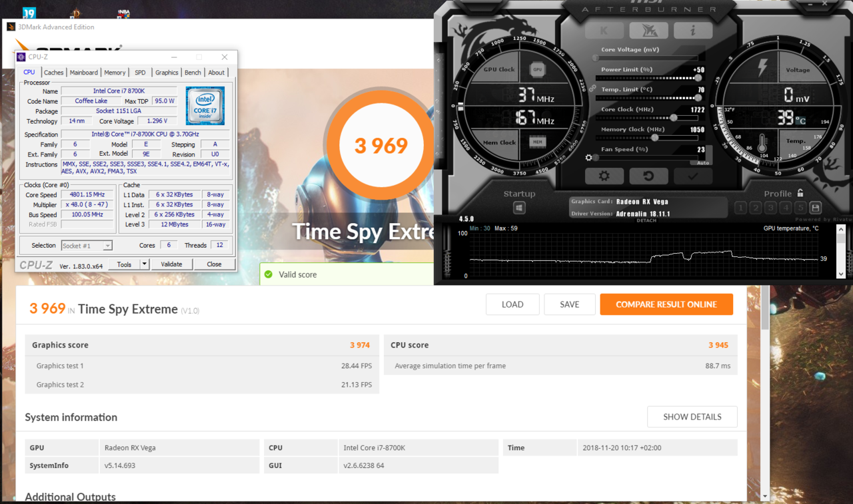Image resolution: width=853 pixels, height=504 pixels.
Task: Click the CPU-Z Validate button
Action: [171, 264]
